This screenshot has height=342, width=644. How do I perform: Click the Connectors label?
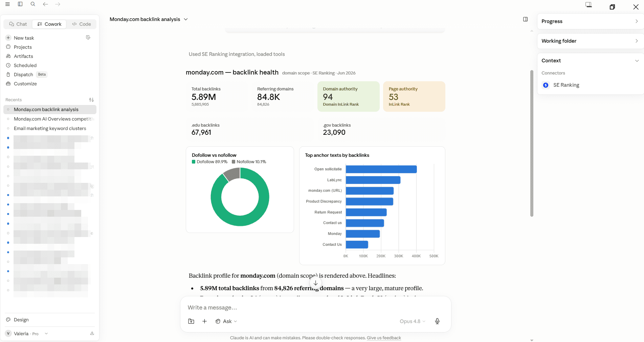(x=553, y=73)
